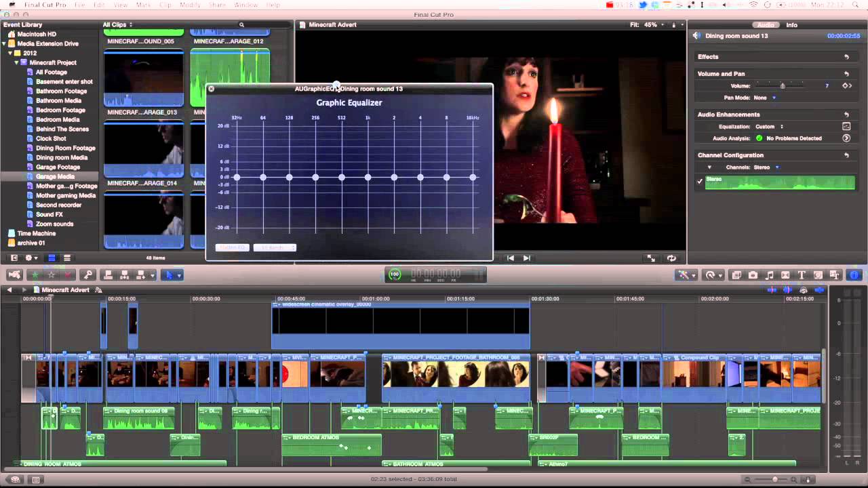Reset the Channel Configuration section
Screen dimensions: 868x488
coord(846,155)
